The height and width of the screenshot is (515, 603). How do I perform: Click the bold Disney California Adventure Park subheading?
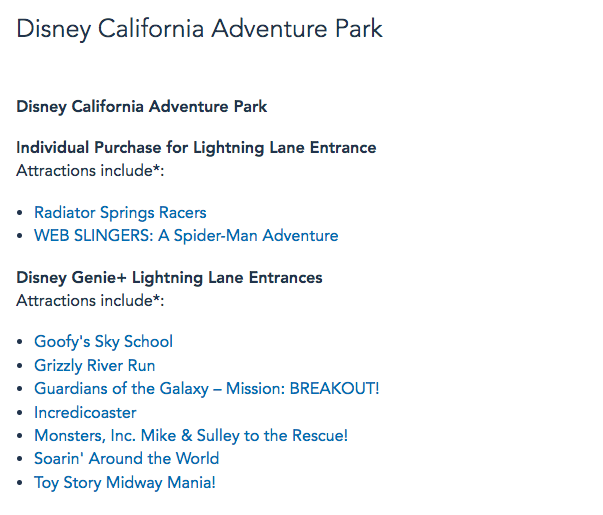click(x=141, y=106)
